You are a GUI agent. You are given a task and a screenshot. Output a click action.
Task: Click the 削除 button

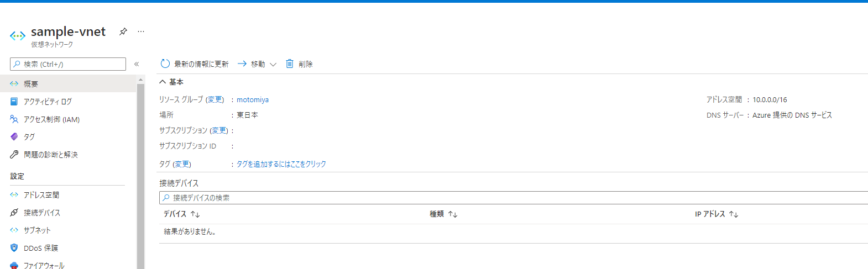pos(299,64)
